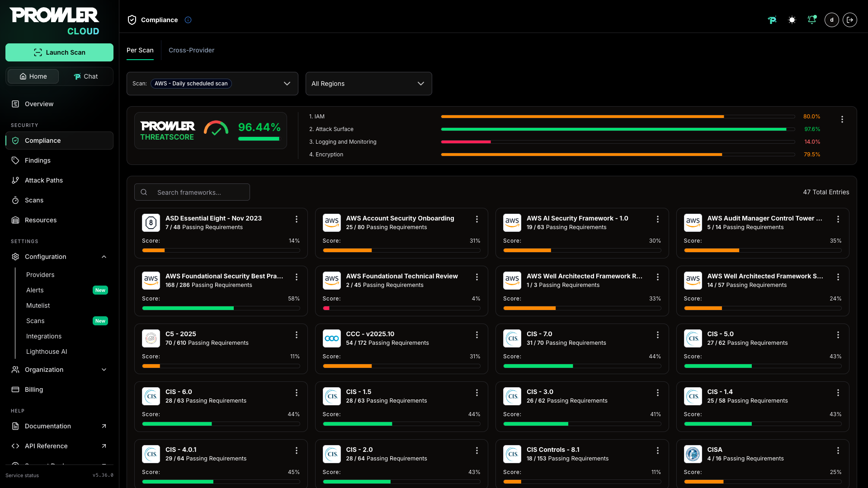
Task: Click the Prowler ThreatScore 96.44% card
Action: tap(211, 131)
